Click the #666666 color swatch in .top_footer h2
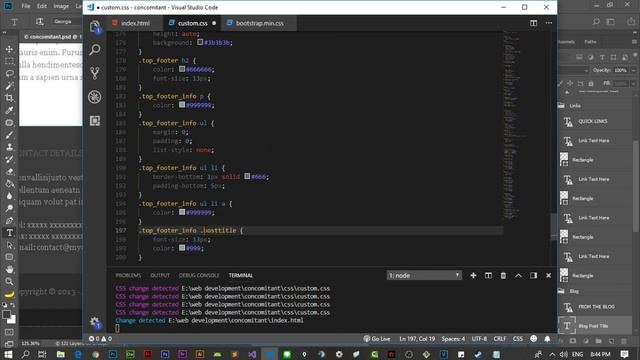Screen dimensions: 640x360 (x=182, y=69)
